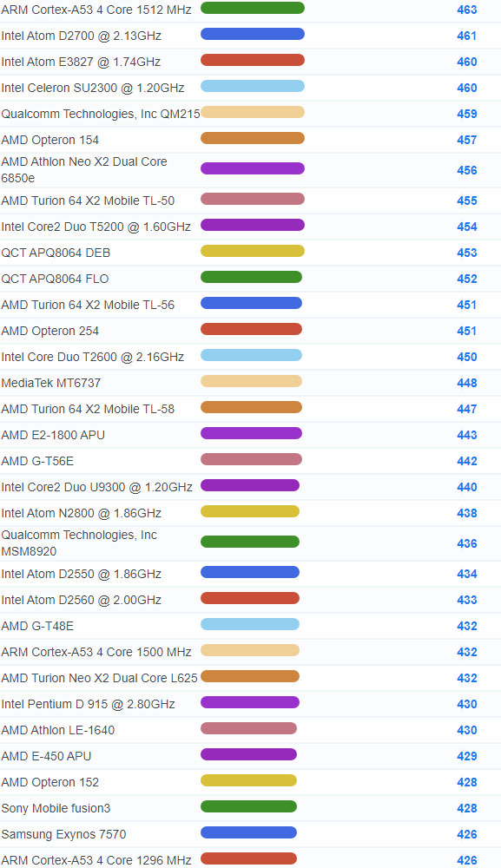
Task: Click score 463 for ARM Cortex-A53 1512 MHz
Action: click(x=466, y=10)
